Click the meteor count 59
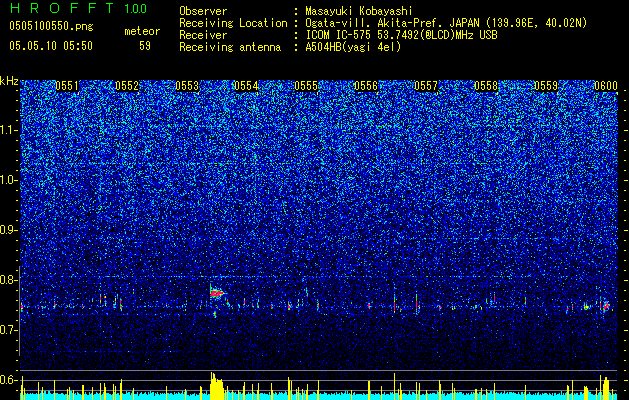Viewport: 629px width, 400px height. [145, 46]
